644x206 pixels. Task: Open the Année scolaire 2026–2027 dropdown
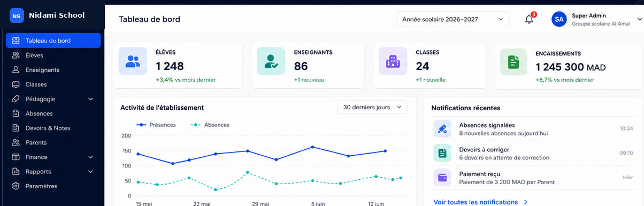453,19
